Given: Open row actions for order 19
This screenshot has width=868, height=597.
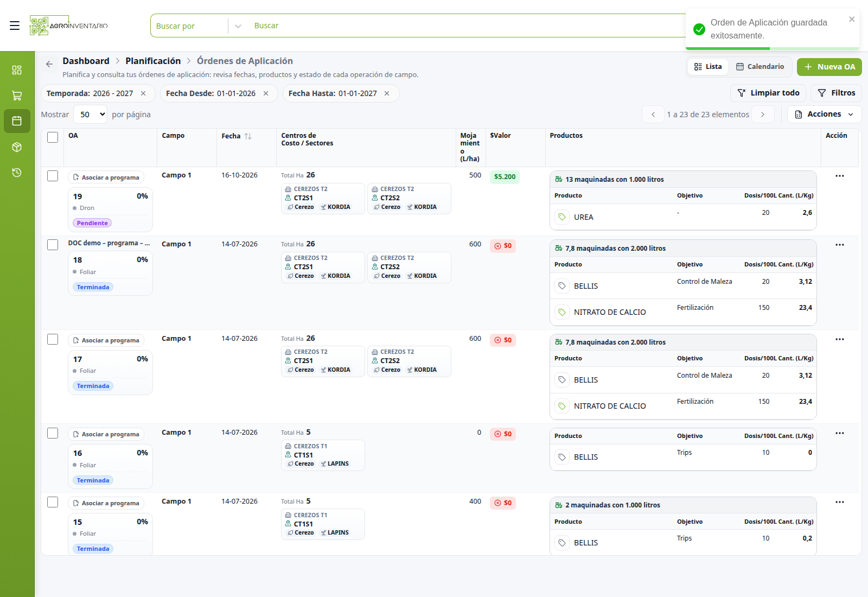Looking at the screenshot, I should click(x=840, y=176).
